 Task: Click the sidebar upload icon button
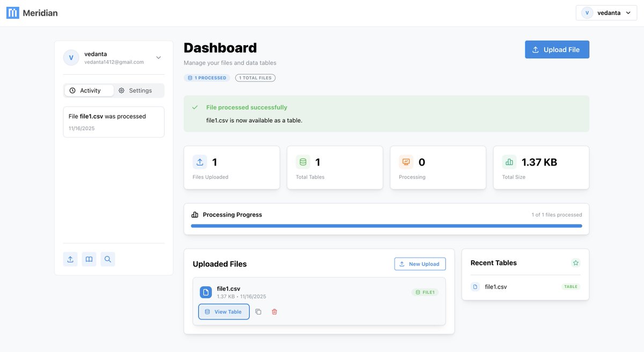[70, 260]
